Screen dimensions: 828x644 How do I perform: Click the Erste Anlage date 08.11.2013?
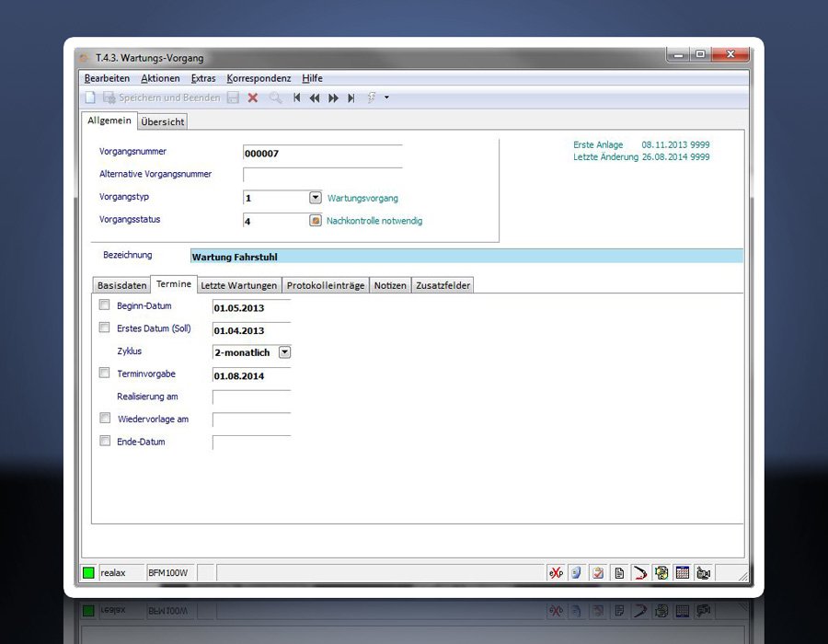tap(664, 144)
